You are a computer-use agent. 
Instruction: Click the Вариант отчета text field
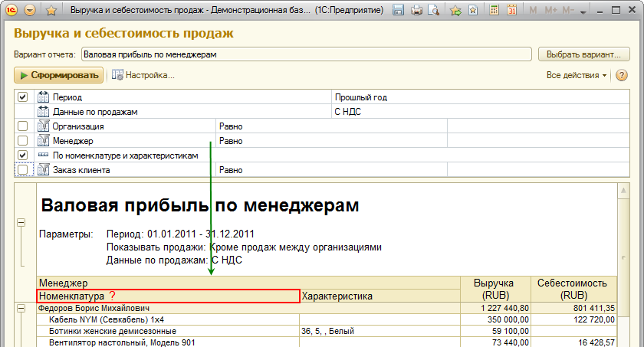coord(305,55)
